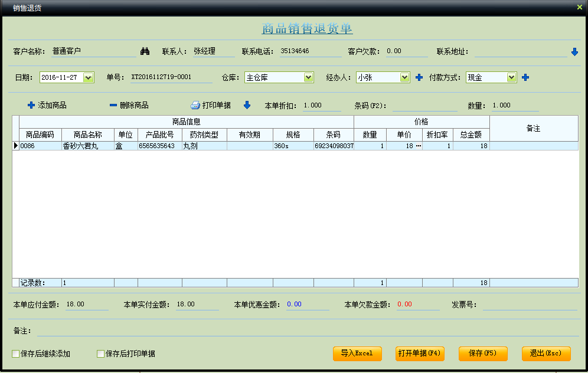Click the 导入Excel button

click(x=357, y=354)
